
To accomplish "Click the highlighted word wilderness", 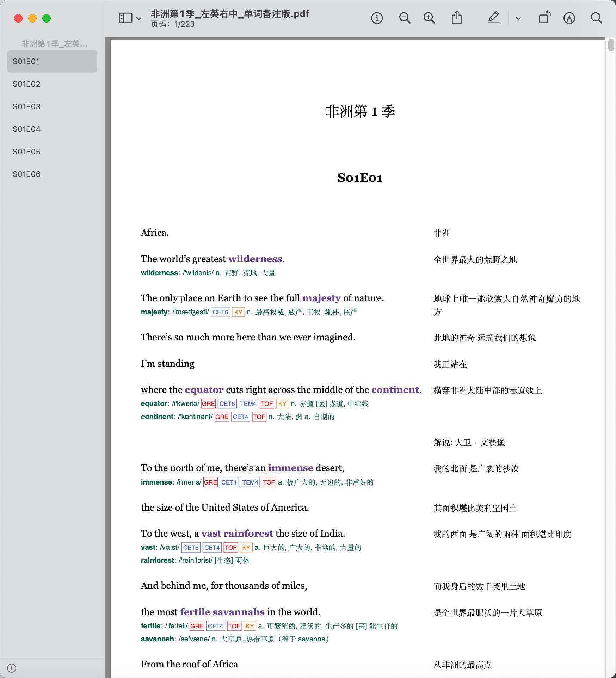I will pyautogui.click(x=255, y=259).
